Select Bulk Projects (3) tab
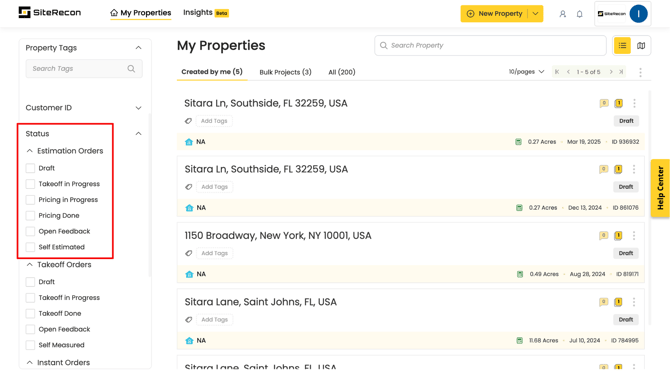This screenshot has height=377, width=670. (285, 72)
